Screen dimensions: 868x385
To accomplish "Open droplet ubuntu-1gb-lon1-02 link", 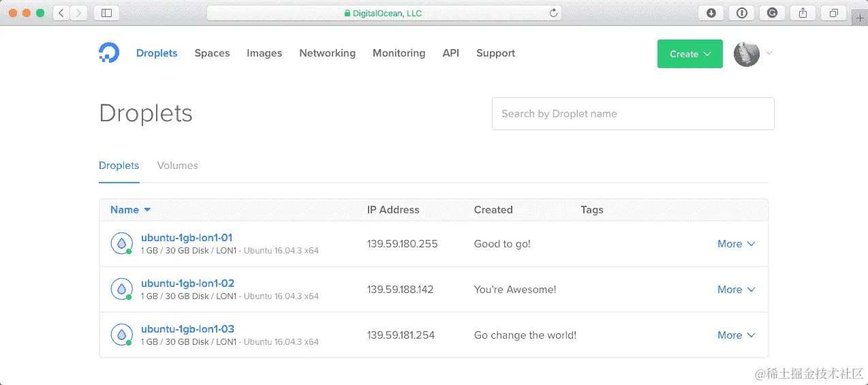I will tap(187, 283).
